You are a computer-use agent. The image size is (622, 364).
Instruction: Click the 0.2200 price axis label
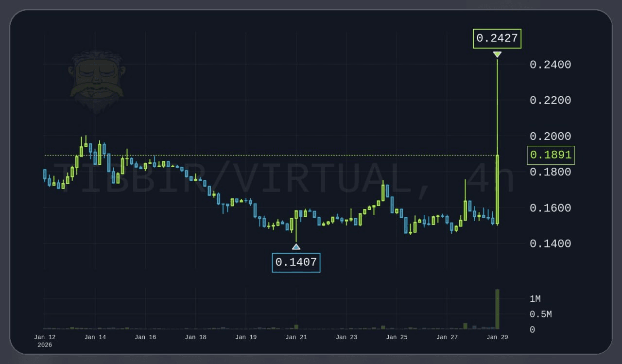[550, 101]
